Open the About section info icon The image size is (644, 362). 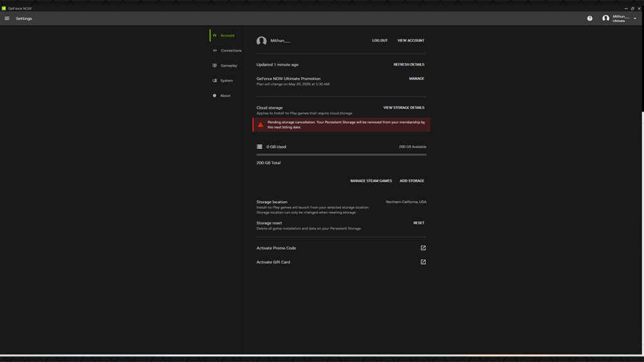pos(214,96)
